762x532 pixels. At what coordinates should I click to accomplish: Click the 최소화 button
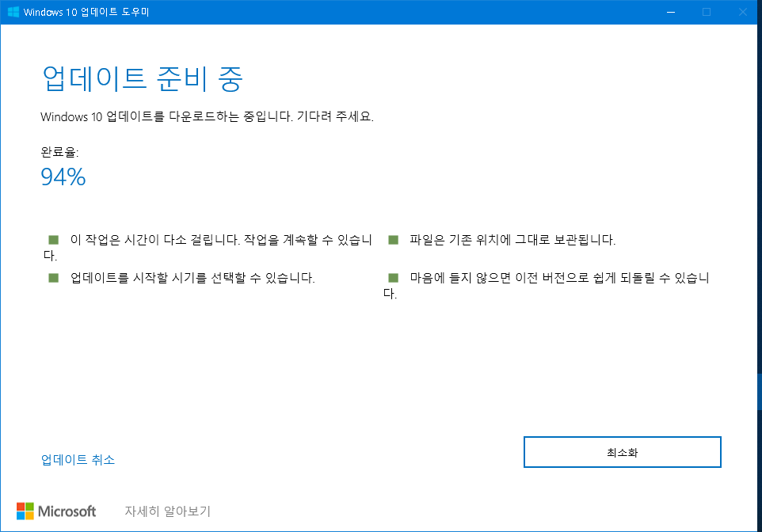[x=622, y=452]
